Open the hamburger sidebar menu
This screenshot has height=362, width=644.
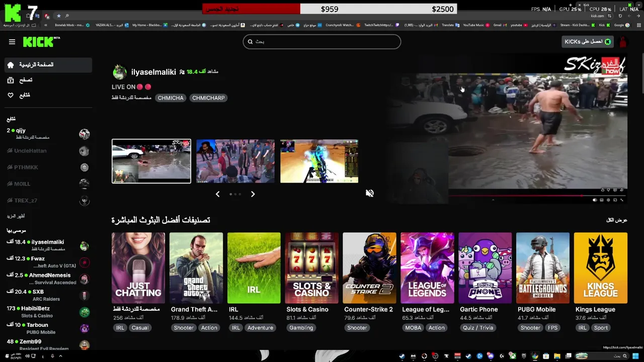point(12,42)
